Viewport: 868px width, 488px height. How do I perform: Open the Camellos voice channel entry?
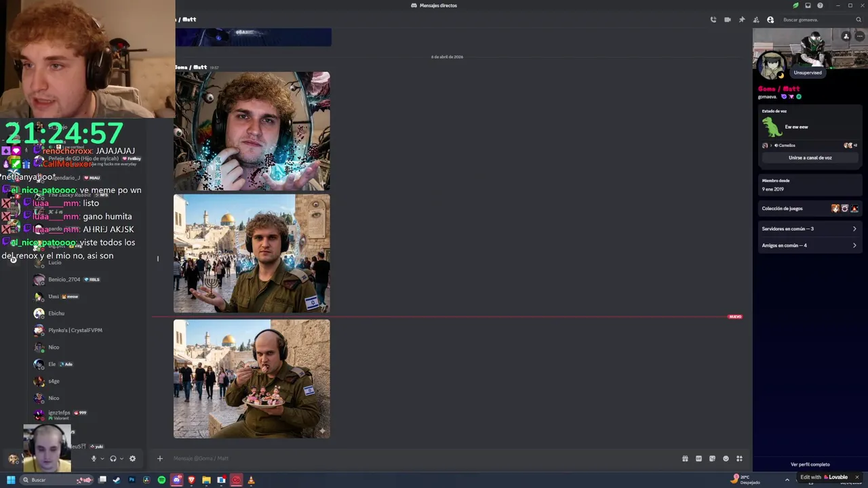(785, 145)
